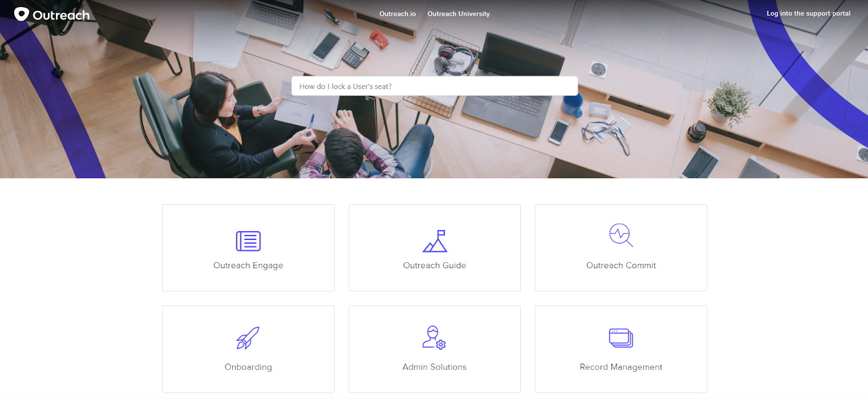The height and width of the screenshot is (399, 868).
Task: Select the Record Management windows icon
Action: point(621,338)
